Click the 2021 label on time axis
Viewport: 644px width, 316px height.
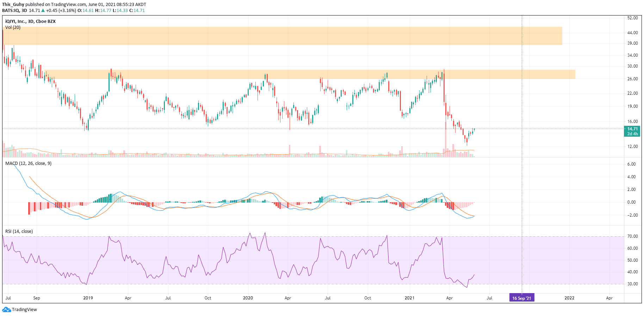pos(409,298)
